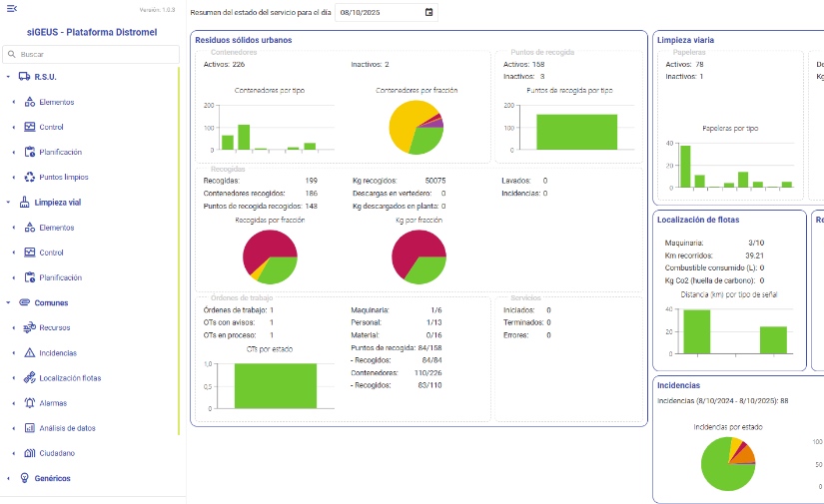Collapse the R.S.U. section arrow
824x504 pixels.
[8, 77]
